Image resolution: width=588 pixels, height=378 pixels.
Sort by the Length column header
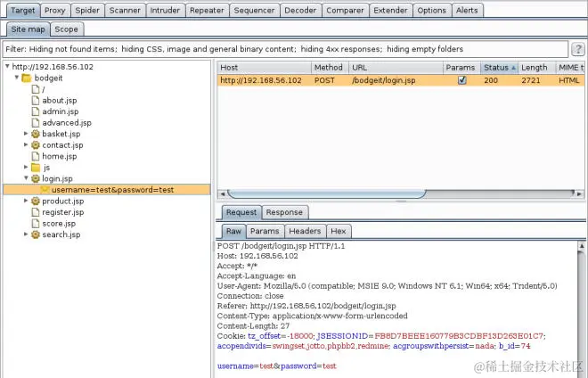536,68
